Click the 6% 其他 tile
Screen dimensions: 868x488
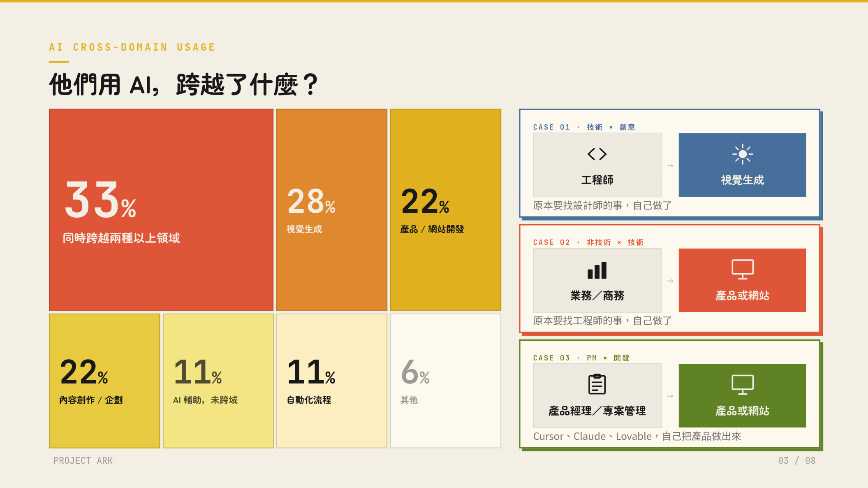click(x=446, y=381)
